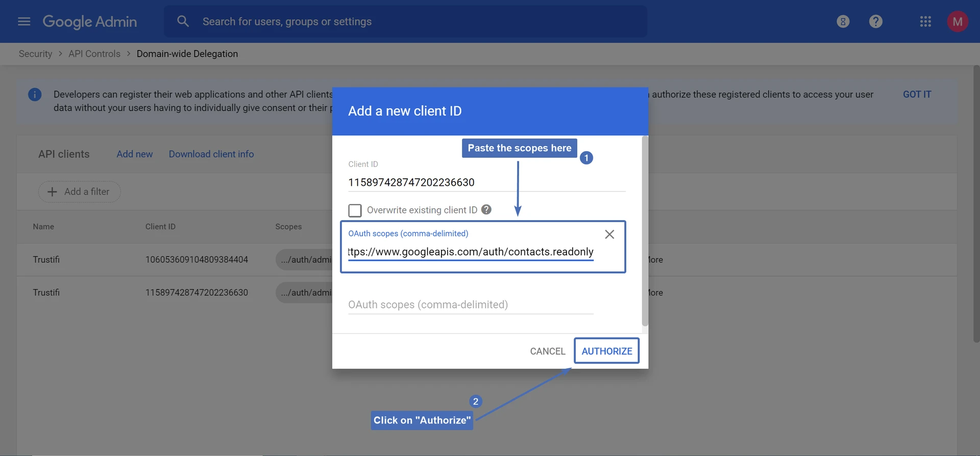Click the Add new link
980x456 pixels.
(x=134, y=154)
